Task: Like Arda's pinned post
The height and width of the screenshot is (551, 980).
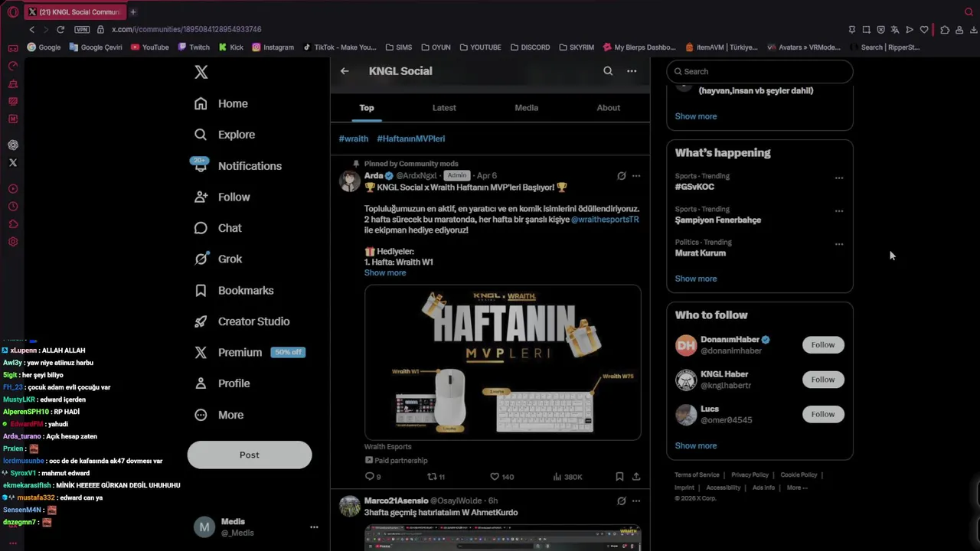Action: tap(501, 477)
